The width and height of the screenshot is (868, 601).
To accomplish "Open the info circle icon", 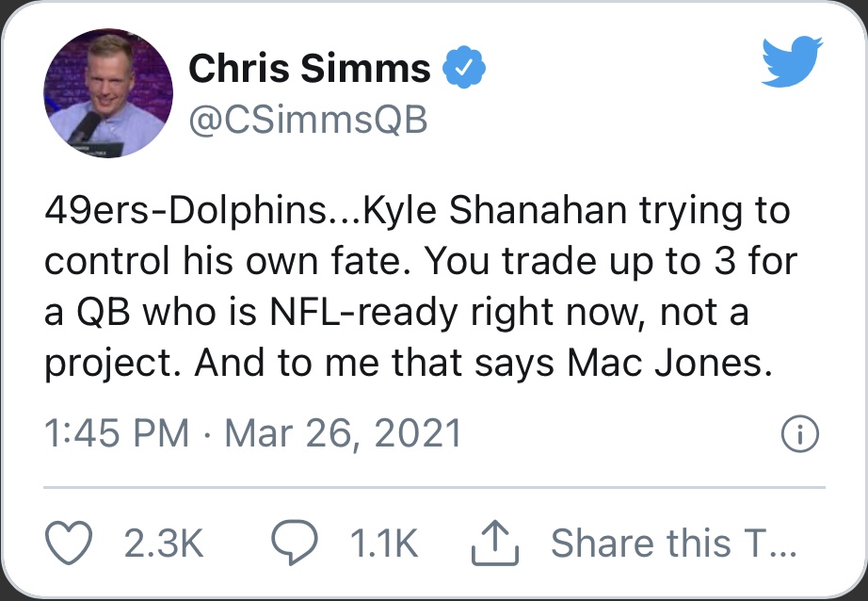I will pos(800,434).
